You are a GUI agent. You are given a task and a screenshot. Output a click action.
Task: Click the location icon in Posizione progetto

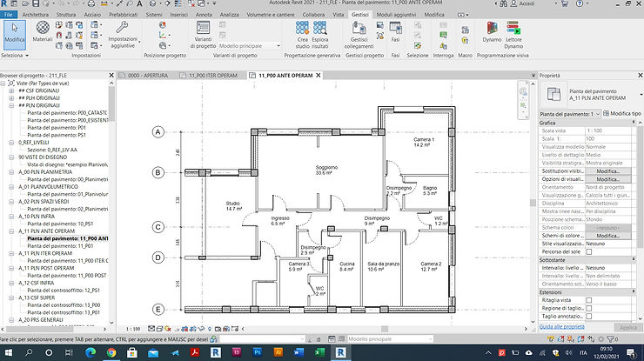pos(163,25)
